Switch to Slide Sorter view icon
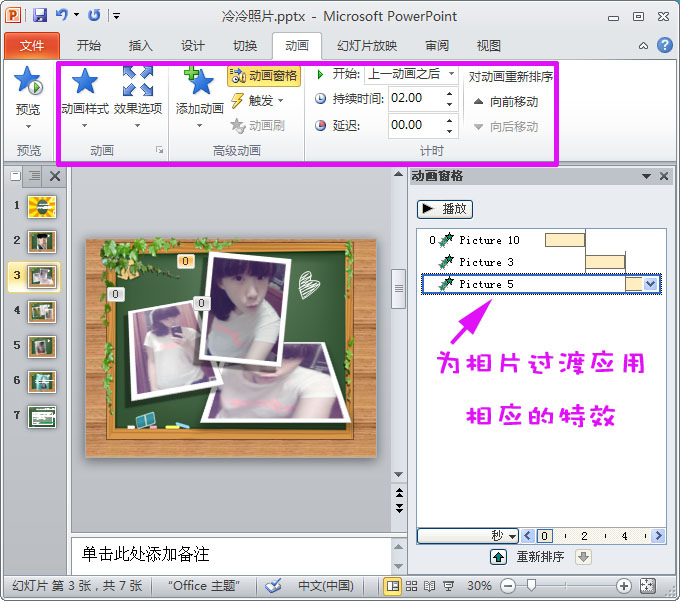The width and height of the screenshot is (680, 601). 411,586
